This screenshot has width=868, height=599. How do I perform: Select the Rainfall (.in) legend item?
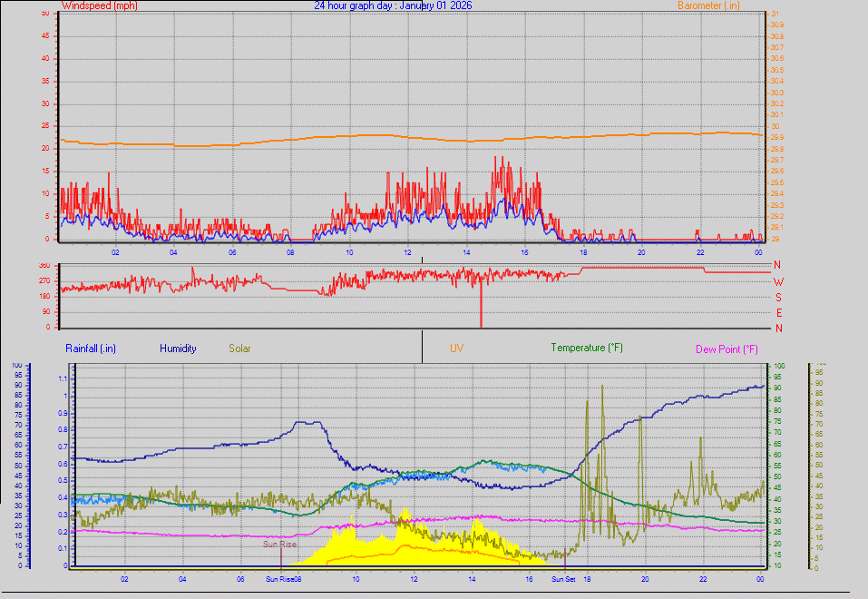90,349
